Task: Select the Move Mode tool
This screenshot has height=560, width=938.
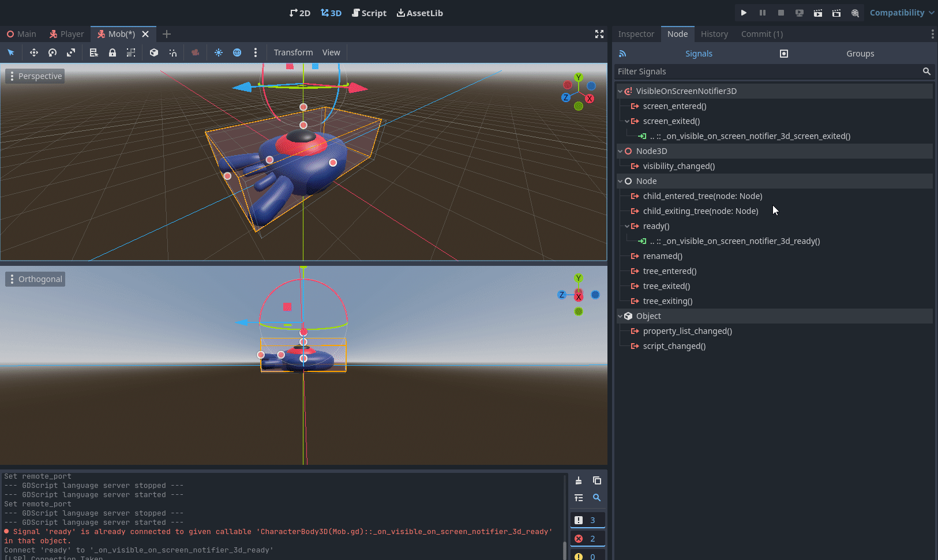Action: 33,52
